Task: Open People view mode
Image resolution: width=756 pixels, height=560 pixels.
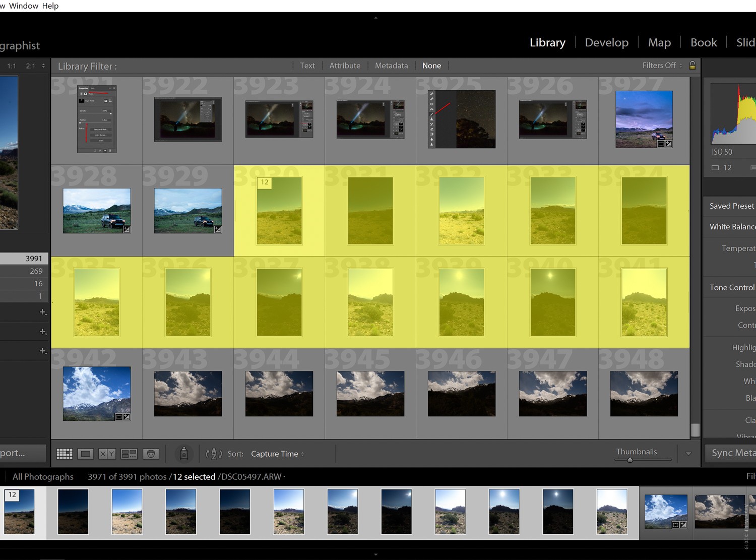Action: coord(151,453)
